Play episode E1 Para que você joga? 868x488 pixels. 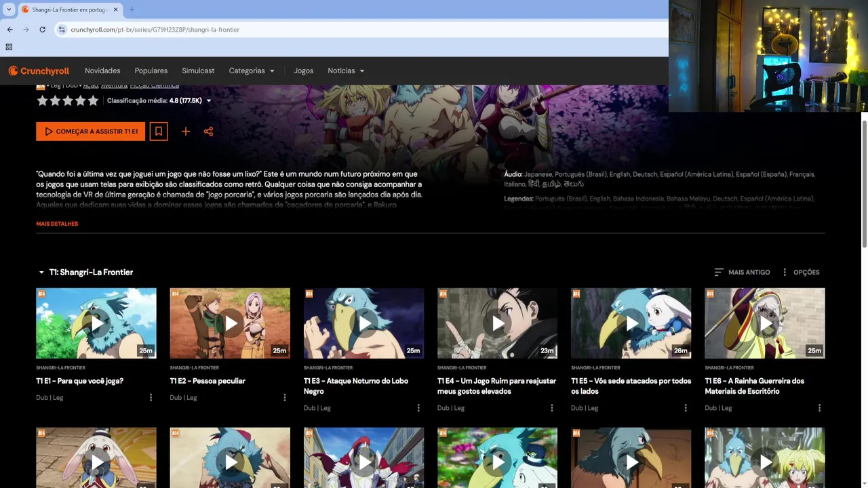[x=96, y=323]
